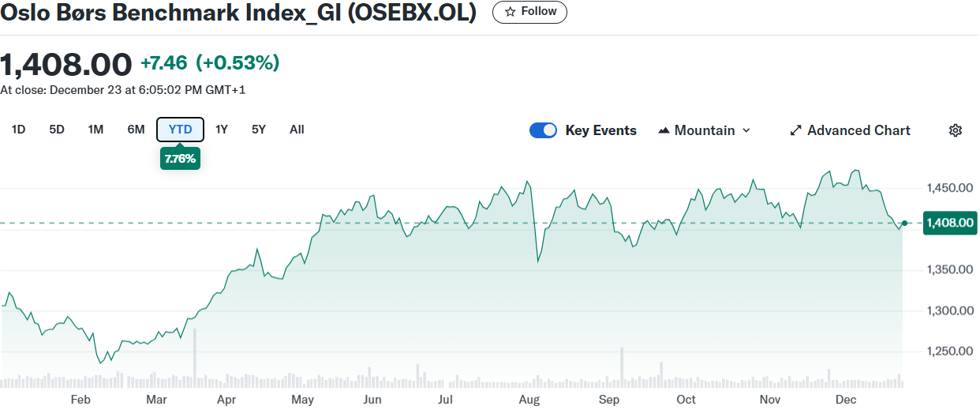Select the 5Y time range
The height and width of the screenshot is (410, 980).
259,130
